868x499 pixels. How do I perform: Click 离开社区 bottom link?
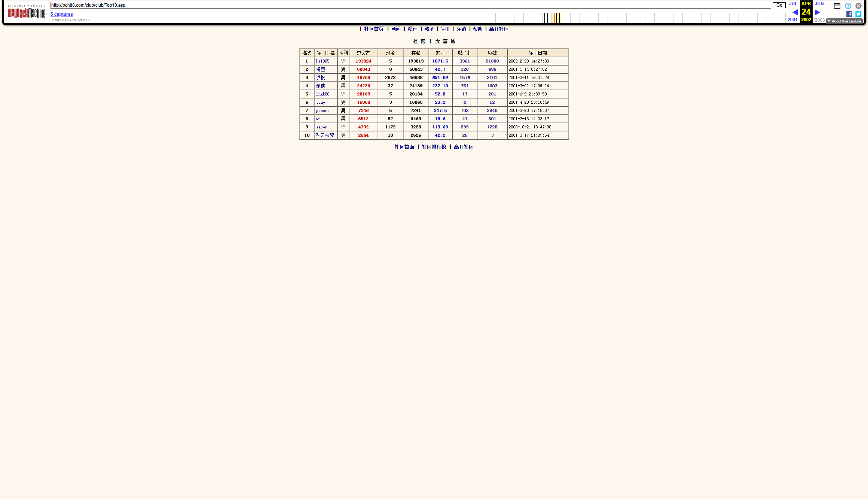pos(464,147)
